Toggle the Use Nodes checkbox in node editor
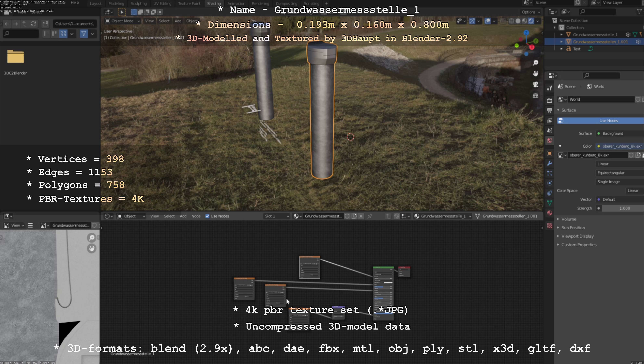Screen dimensions: 644x364 pos(207,216)
